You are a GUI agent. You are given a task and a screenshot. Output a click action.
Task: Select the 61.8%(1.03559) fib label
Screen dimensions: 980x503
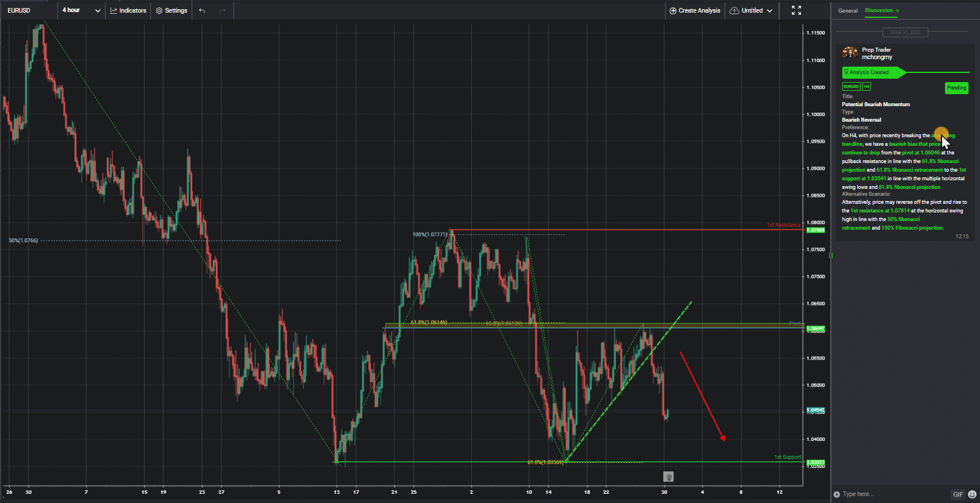point(545,462)
